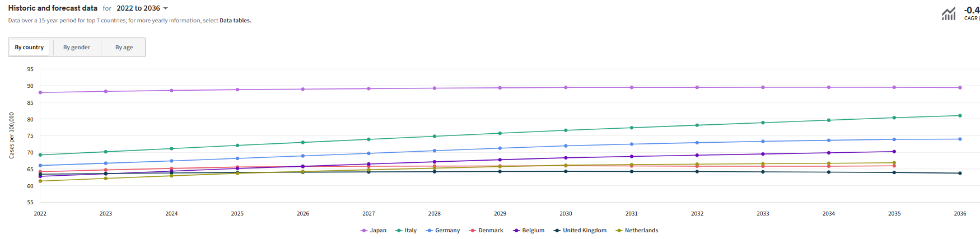Image resolution: width=980 pixels, height=239 pixels.
Task: Open the 2022 to 2036 period dropdown
Action: click(x=142, y=8)
